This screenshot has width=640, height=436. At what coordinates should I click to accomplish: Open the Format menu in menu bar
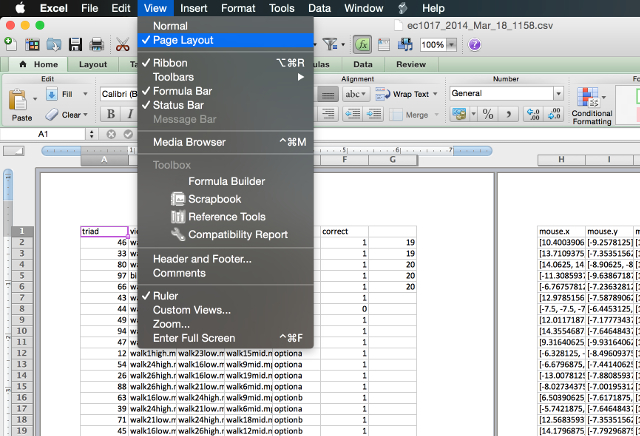tap(238, 8)
